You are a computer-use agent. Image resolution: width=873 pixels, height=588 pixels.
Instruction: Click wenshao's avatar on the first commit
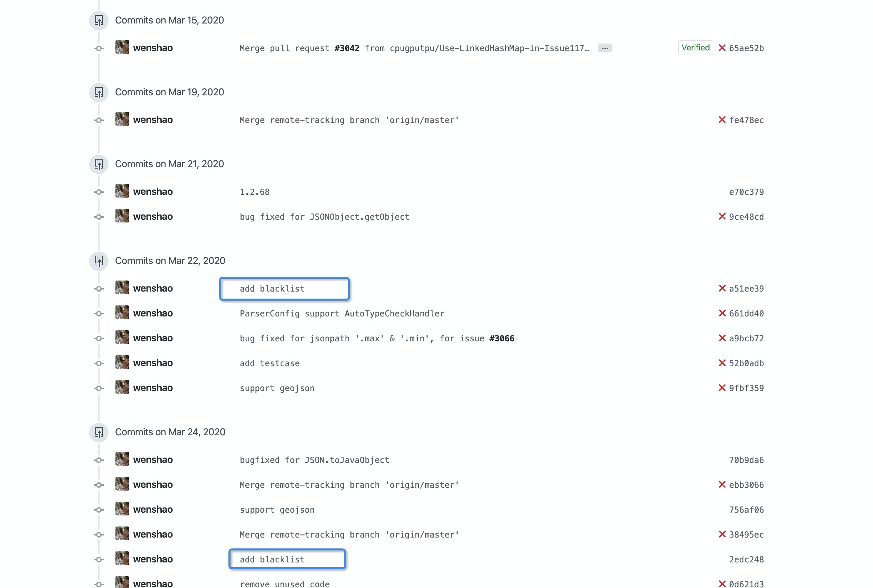pyautogui.click(x=122, y=48)
